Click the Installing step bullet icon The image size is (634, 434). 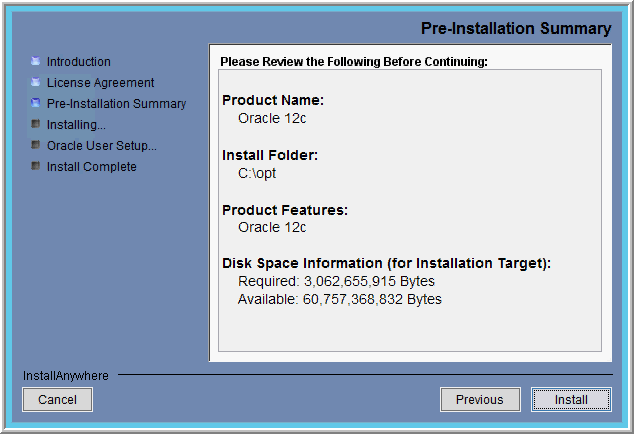point(36,124)
